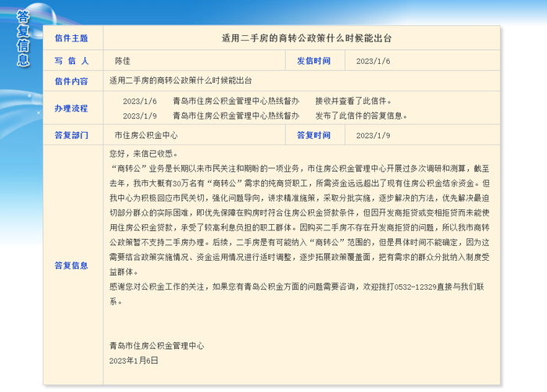
Task: Click the 发信时间 label
Action: [313, 61]
